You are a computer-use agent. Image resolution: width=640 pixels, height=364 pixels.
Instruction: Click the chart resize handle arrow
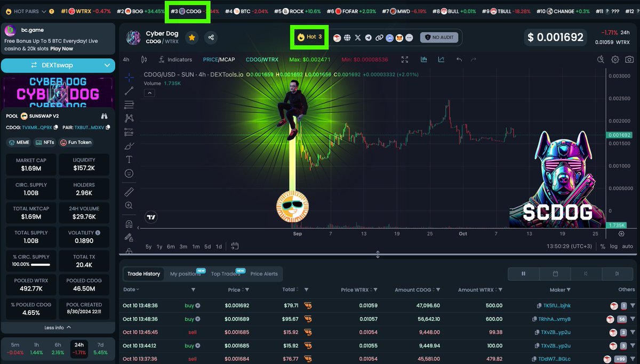click(378, 255)
